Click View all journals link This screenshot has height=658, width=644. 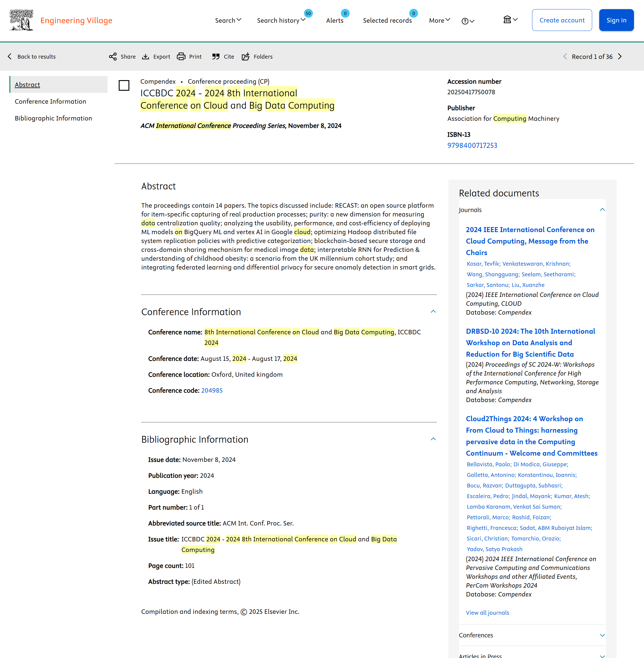coord(487,613)
